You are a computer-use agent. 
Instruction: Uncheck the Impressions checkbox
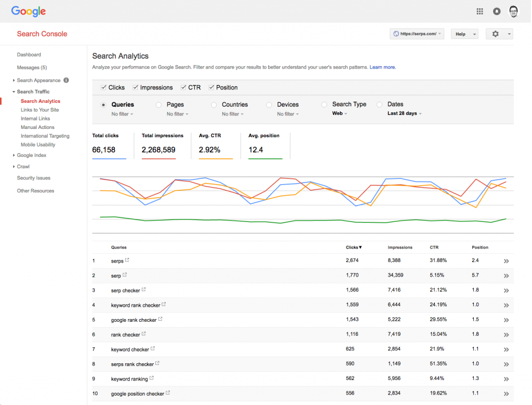[135, 87]
